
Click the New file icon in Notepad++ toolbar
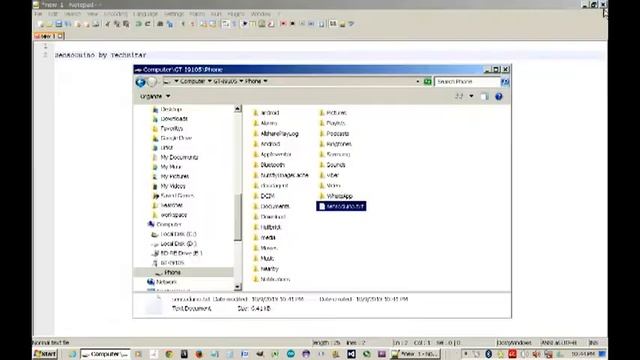(x=40, y=24)
